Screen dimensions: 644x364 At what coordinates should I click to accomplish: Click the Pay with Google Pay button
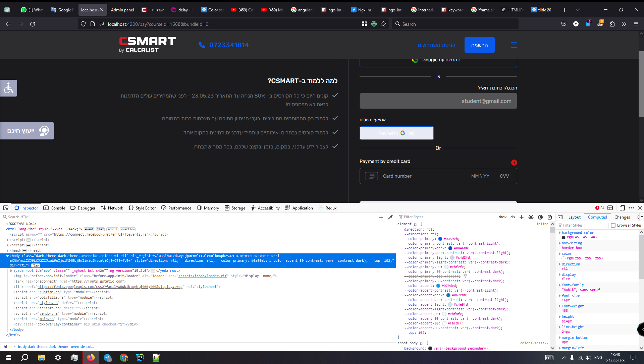pyautogui.click(x=396, y=133)
